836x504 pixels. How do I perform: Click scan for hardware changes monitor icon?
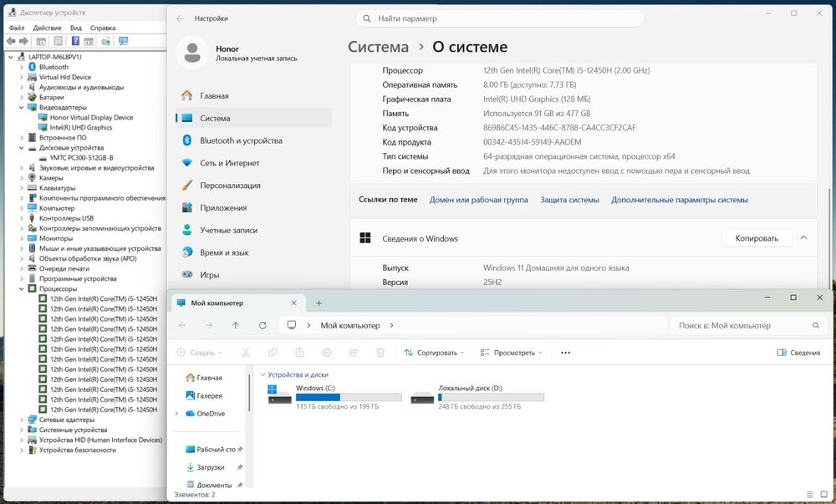coord(124,41)
